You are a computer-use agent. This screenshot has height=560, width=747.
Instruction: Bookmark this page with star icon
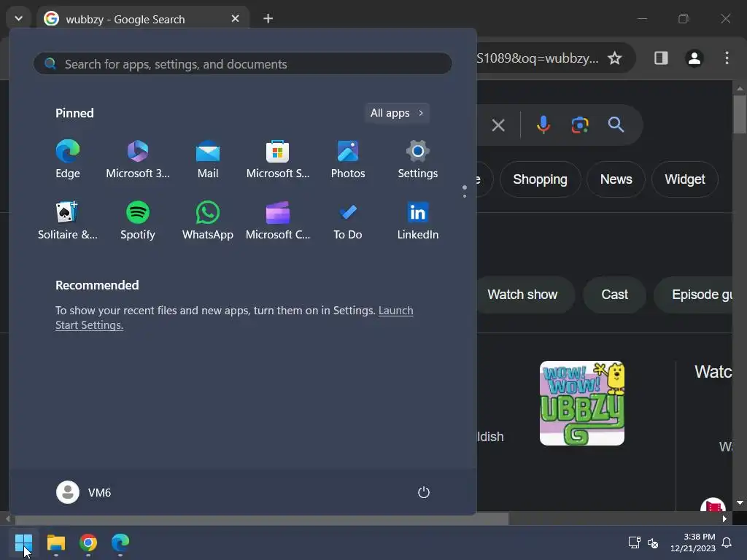click(x=614, y=58)
